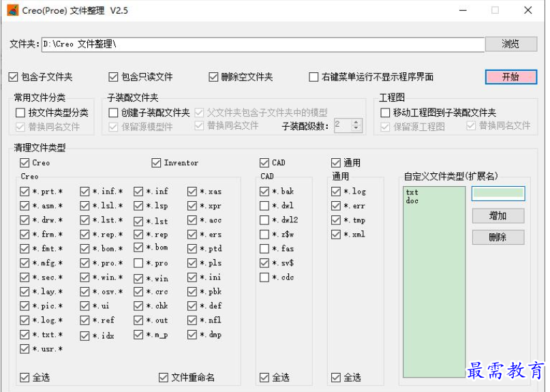Viewport: 550px width, 392px height.
Task: Select txt in the custom type list
Action: [412, 192]
